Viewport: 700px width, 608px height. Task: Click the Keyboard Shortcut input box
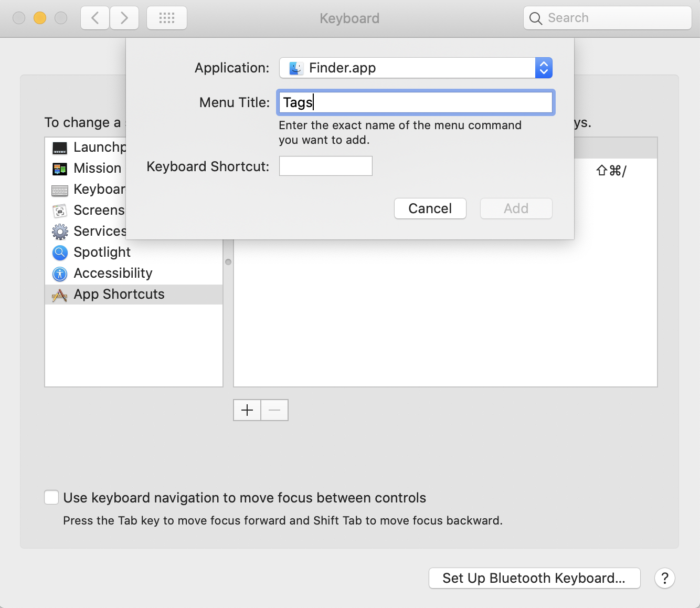pyautogui.click(x=326, y=166)
